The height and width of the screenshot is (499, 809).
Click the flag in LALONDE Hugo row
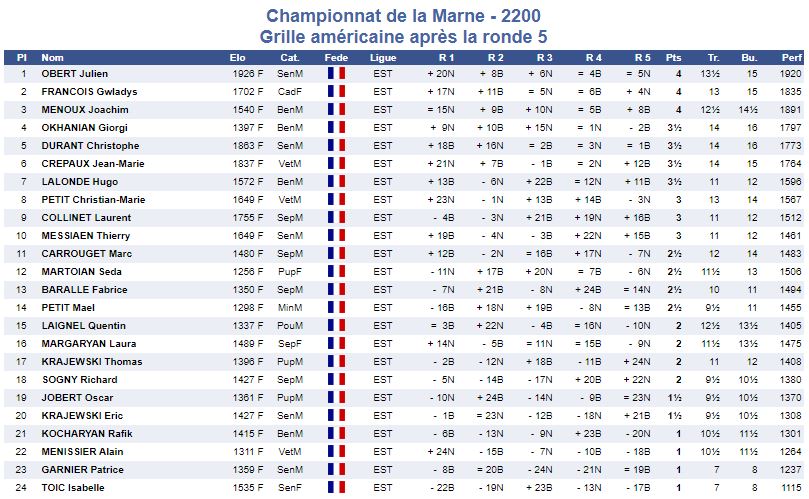coord(336,182)
